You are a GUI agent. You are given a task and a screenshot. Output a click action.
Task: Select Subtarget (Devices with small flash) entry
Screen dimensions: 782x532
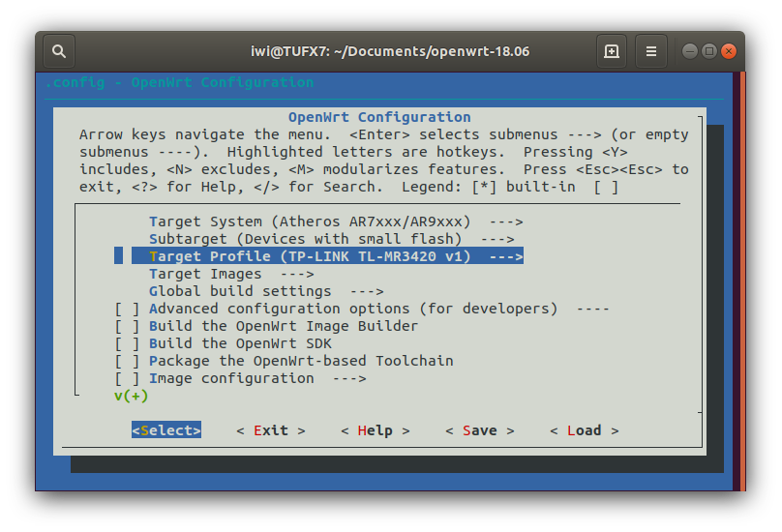[x=332, y=239]
